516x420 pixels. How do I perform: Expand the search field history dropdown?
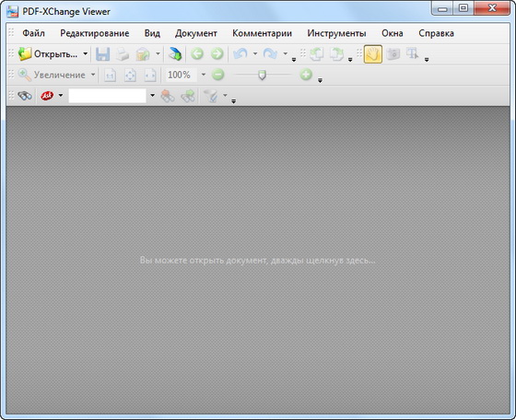pos(152,96)
